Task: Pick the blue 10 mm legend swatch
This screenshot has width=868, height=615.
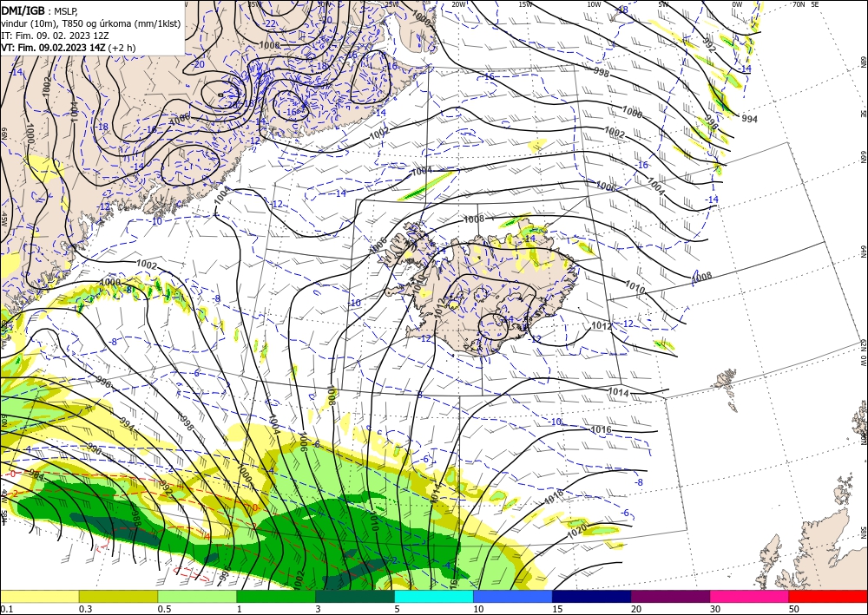Action: (x=513, y=596)
